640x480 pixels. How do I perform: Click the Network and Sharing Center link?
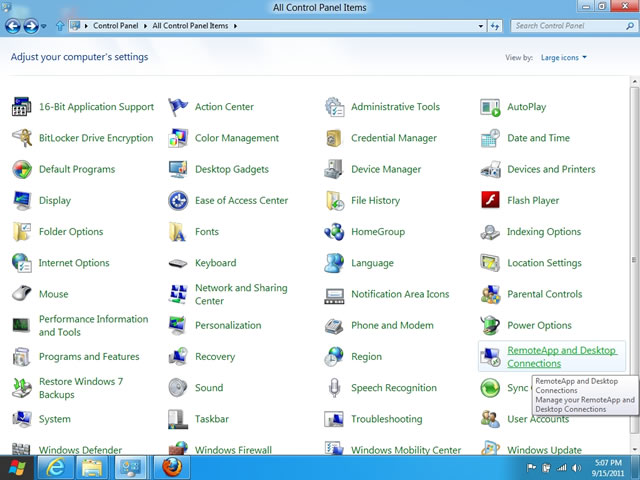point(241,294)
